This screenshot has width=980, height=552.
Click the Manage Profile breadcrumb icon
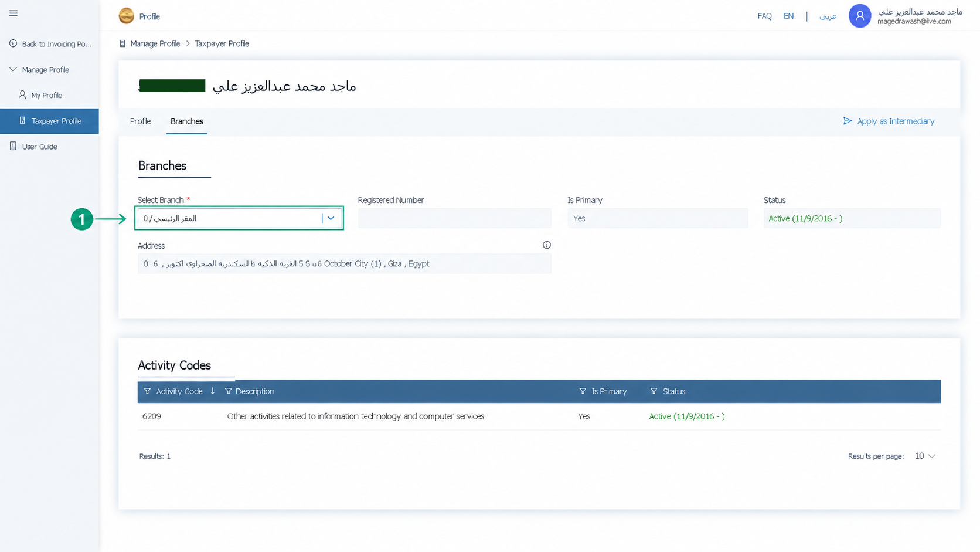122,43
